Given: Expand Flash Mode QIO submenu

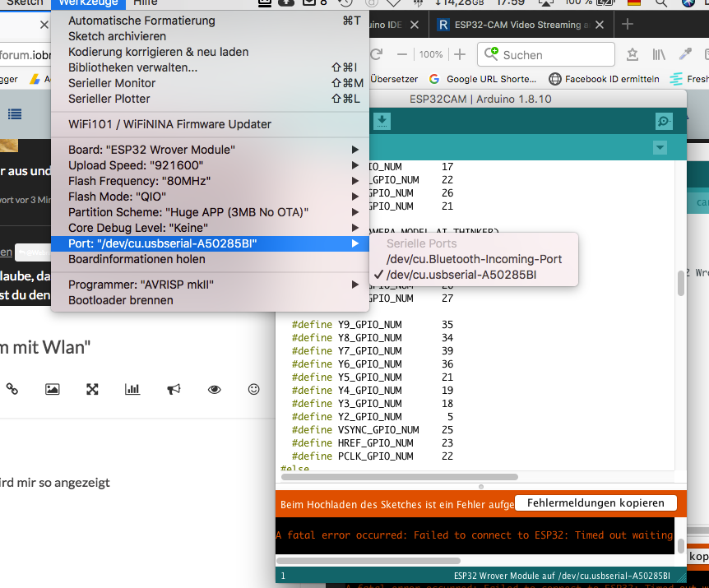Looking at the screenshot, I should click(210, 197).
